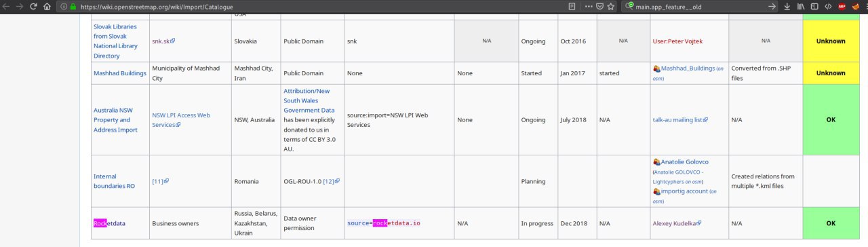Toggle reader view icon
This screenshot has width=868, height=247.
point(572,6)
